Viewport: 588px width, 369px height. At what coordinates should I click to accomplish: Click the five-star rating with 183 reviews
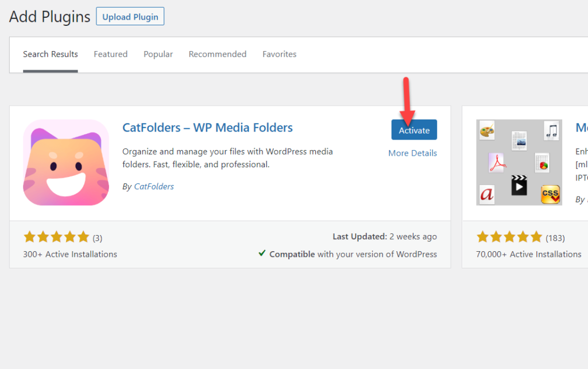click(x=509, y=237)
